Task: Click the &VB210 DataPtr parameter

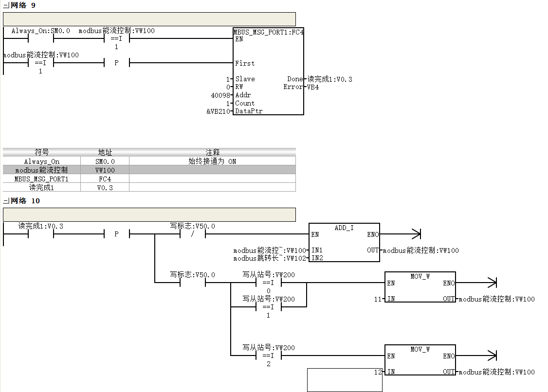Action: pyautogui.click(x=219, y=111)
